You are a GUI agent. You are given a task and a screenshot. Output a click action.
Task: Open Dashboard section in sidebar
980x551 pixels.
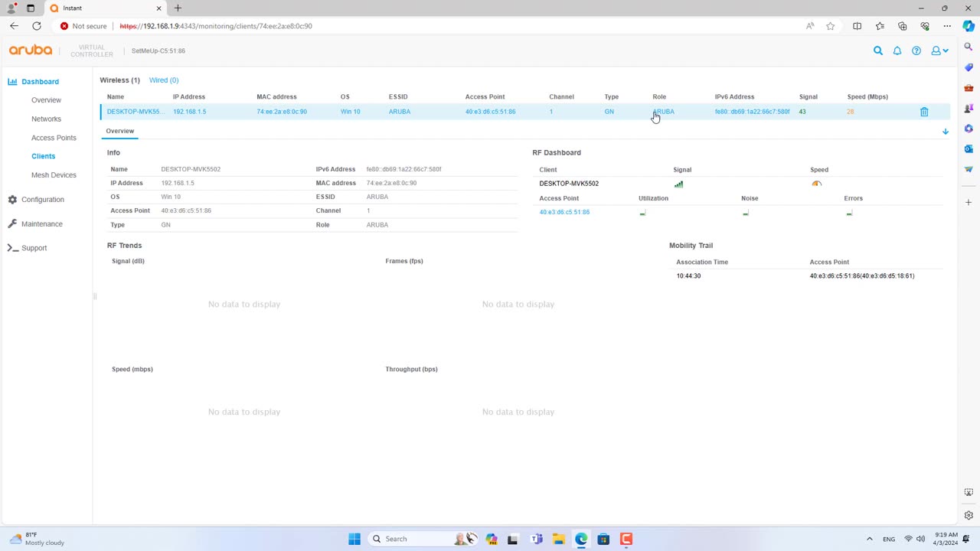click(40, 81)
